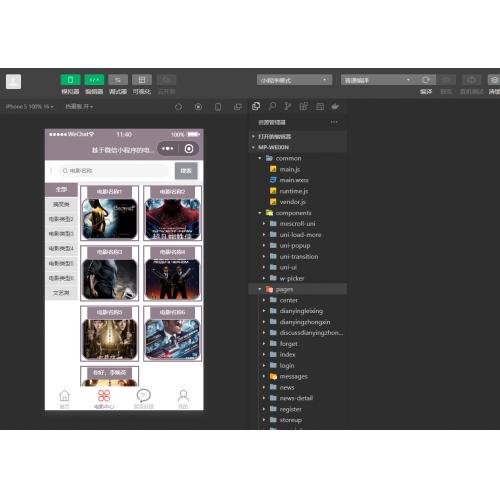Open the visualization tool icon
Viewport: 500px width, 500px height.
pos(142,80)
